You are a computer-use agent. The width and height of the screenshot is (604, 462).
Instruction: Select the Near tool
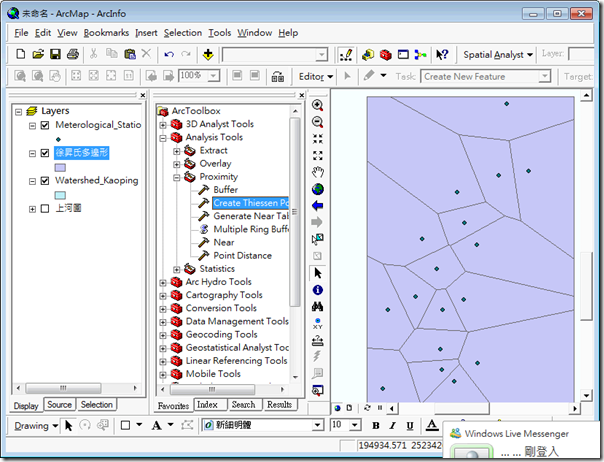click(x=224, y=242)
